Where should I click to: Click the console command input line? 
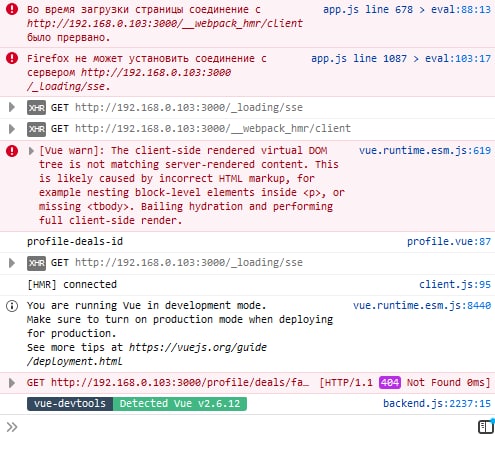(247, 427)
